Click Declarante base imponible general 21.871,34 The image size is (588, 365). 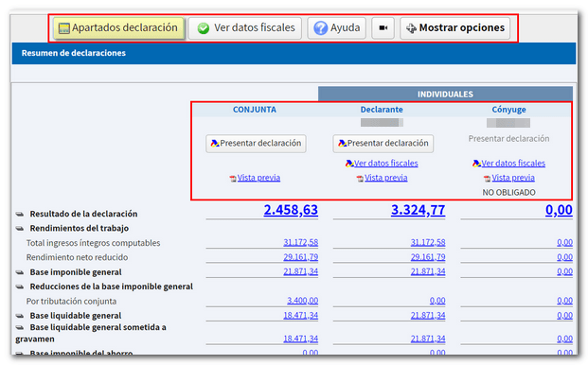click(x=428, y=271)
